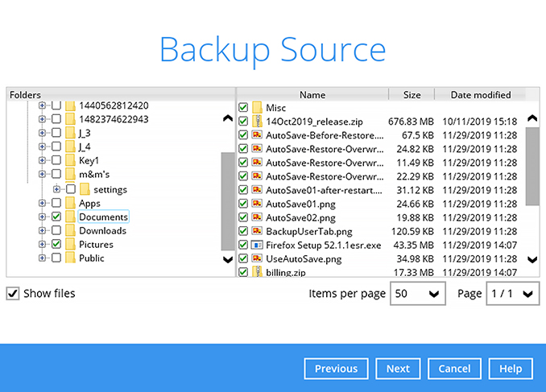This screenshot has width=546, height=392.
Task: Click the 676.83 MB size cell
Action: click(x=411, y=122)
